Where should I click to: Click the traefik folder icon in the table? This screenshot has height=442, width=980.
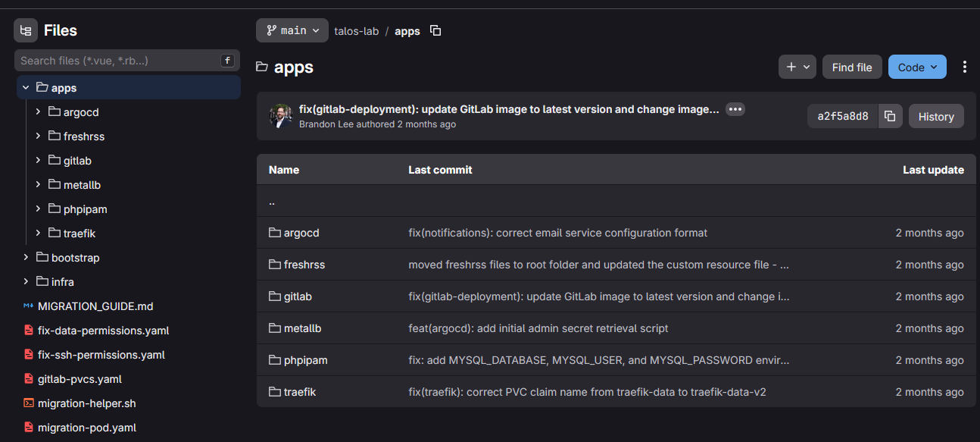click(x=275, y=392)
